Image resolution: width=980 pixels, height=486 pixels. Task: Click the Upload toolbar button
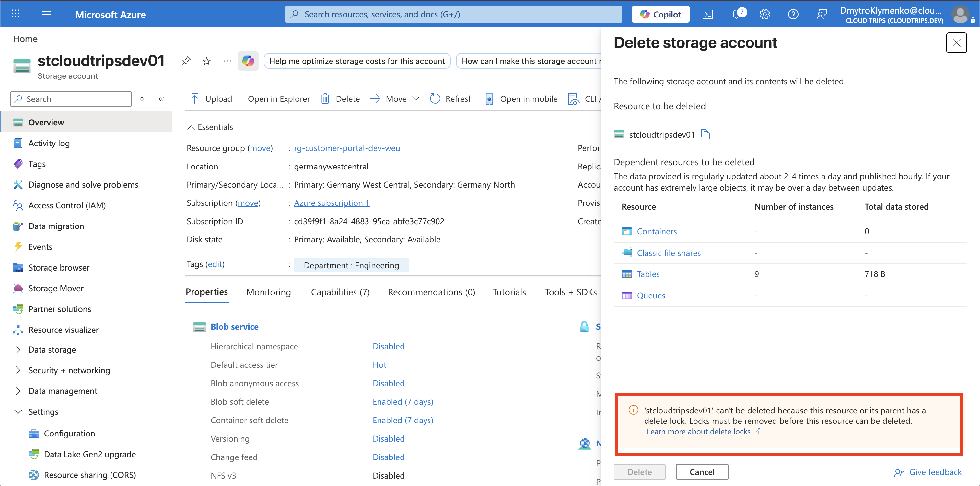click(x=211, y=99)
